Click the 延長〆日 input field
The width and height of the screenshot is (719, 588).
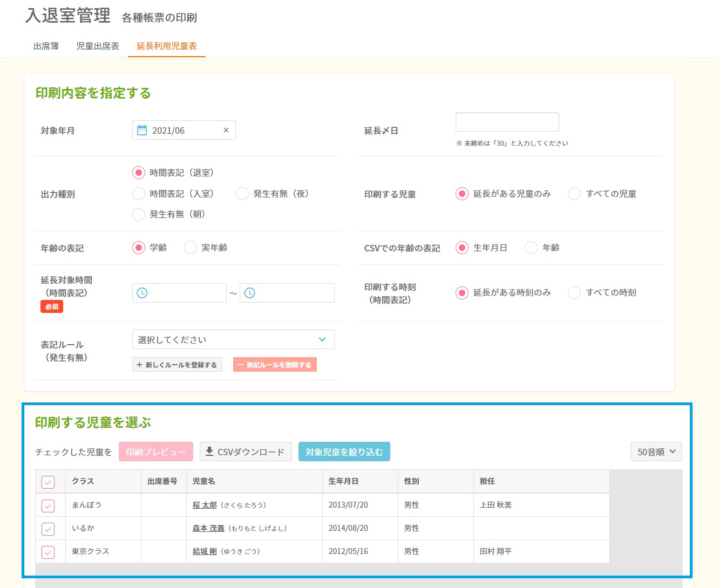(507, 122)
